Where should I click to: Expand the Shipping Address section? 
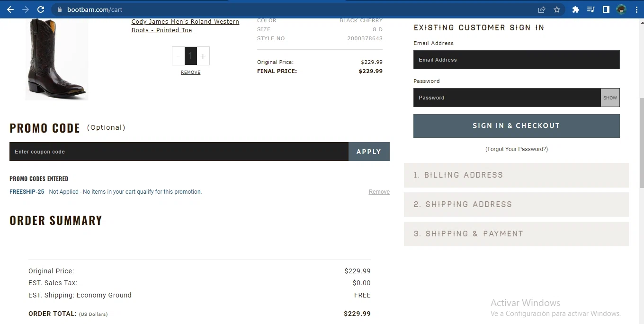(516, 205)
